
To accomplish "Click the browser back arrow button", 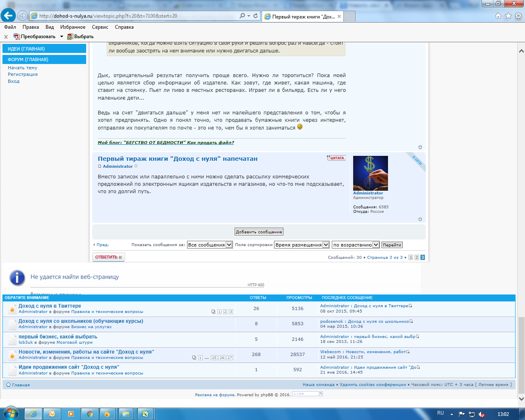I will [x=8, y=16].
